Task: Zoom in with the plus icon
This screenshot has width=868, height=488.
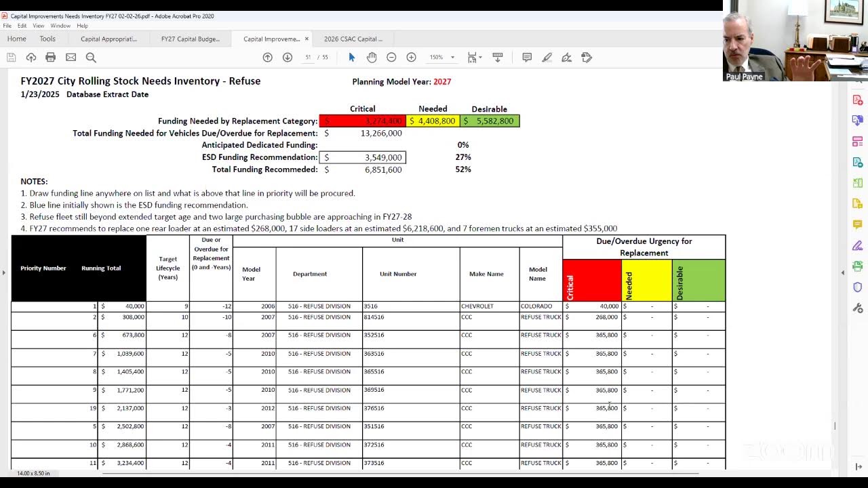Action: tap(411, 58)
